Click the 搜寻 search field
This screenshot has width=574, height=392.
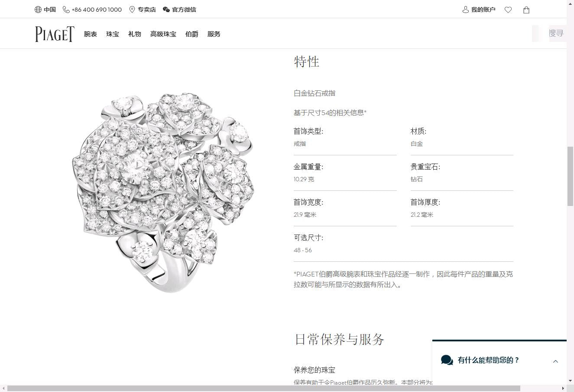tap(556, 33)
